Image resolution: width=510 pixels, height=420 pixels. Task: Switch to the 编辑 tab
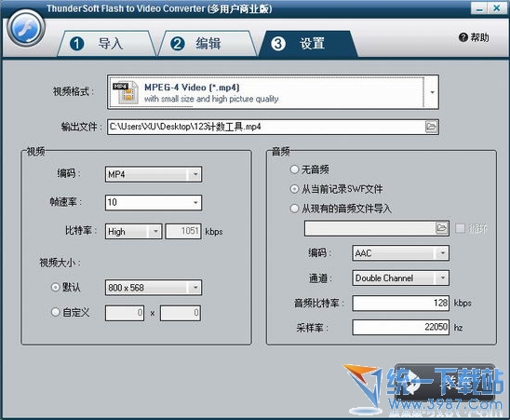[x=208, y=44]
